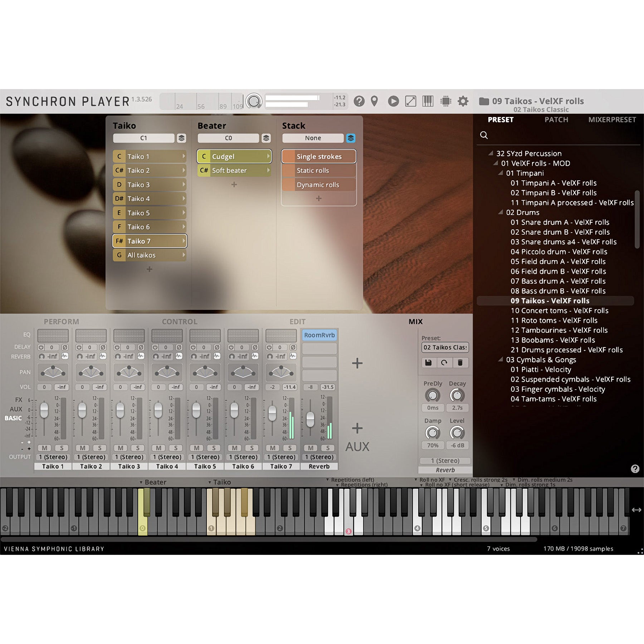The width and height of the screenshot is (644, 644).
Task: Open Taiko 1 output 1 (Stereo) dropdown
Action: tap(53, 457)
